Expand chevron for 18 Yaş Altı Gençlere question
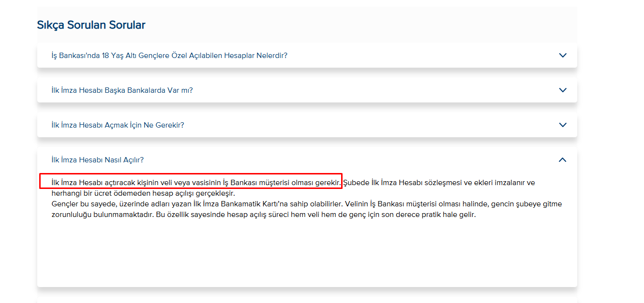644x303 pixels. pos(563,55)
